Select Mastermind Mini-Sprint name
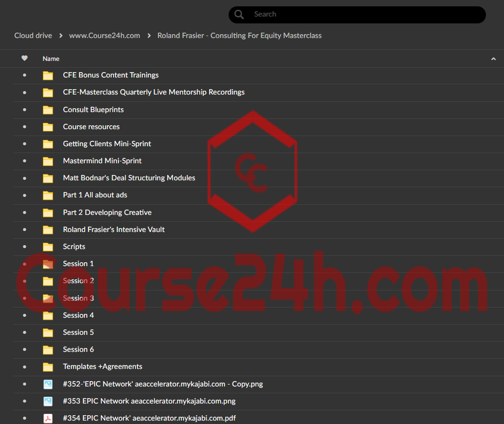This screenshot has width=504, height=424. (x=102, y=161)
